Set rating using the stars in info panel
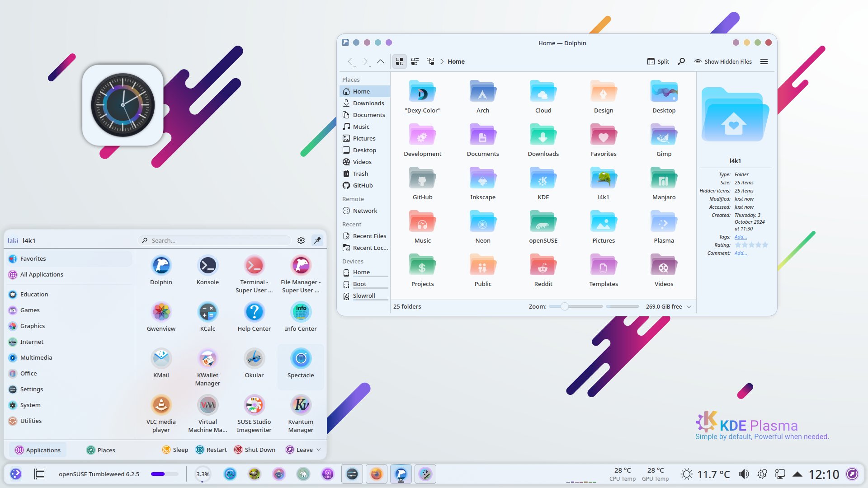 [751, 245]
